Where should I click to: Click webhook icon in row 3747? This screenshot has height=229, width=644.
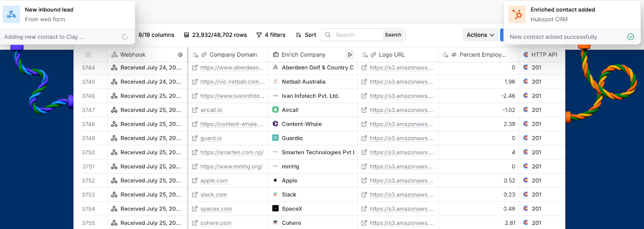coord(114,110)
